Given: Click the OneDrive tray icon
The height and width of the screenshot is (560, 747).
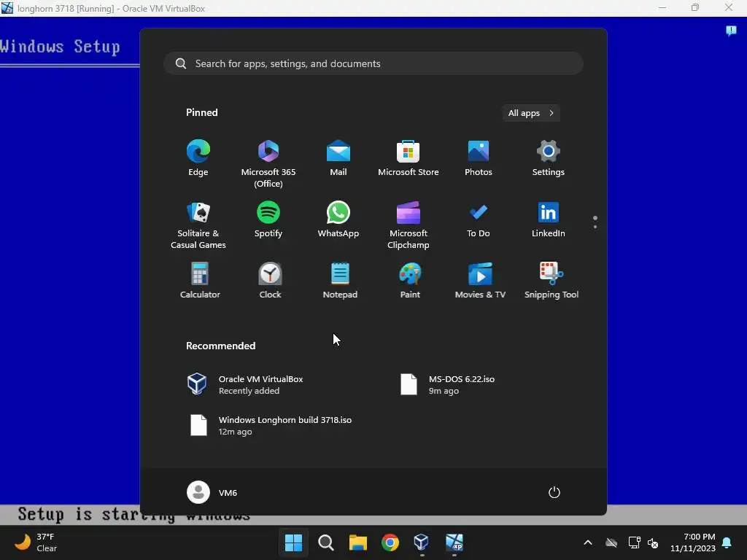Looking at the screenshot, I should coord(611,542).
